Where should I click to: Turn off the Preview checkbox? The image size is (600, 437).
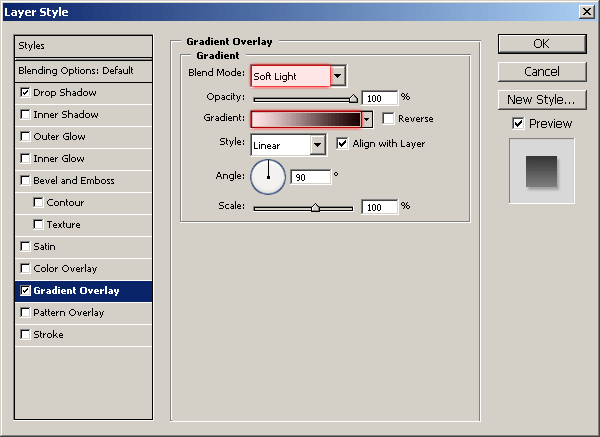(517, 124)
